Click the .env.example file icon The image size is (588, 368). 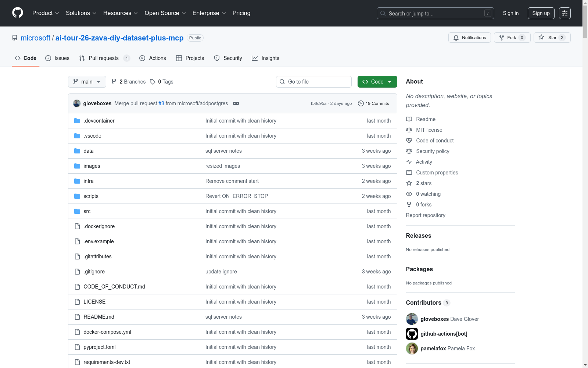77,241
